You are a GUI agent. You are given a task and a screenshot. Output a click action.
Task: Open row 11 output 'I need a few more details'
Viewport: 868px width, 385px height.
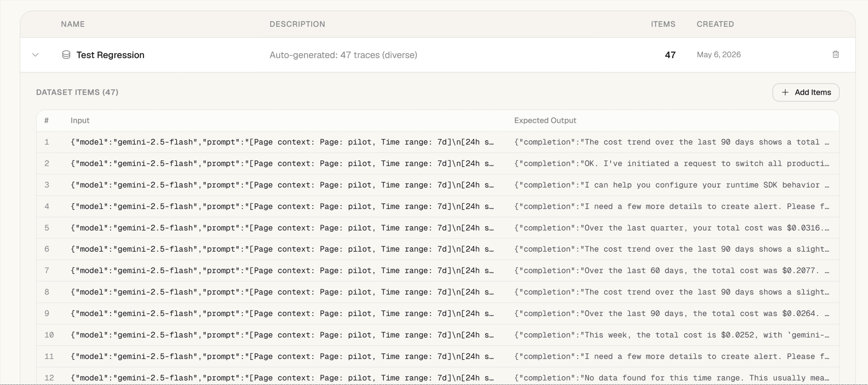pos(671,356)
